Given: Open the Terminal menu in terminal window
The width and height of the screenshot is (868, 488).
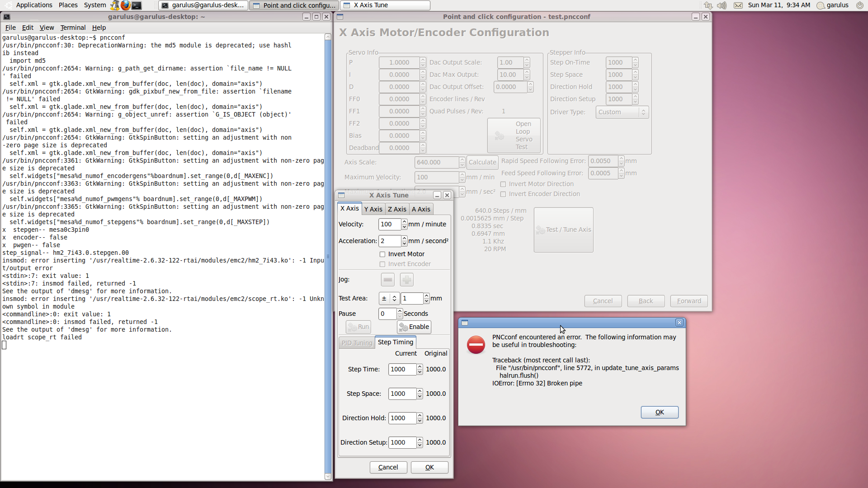Looking at the screenshot, I should (73, 28).
